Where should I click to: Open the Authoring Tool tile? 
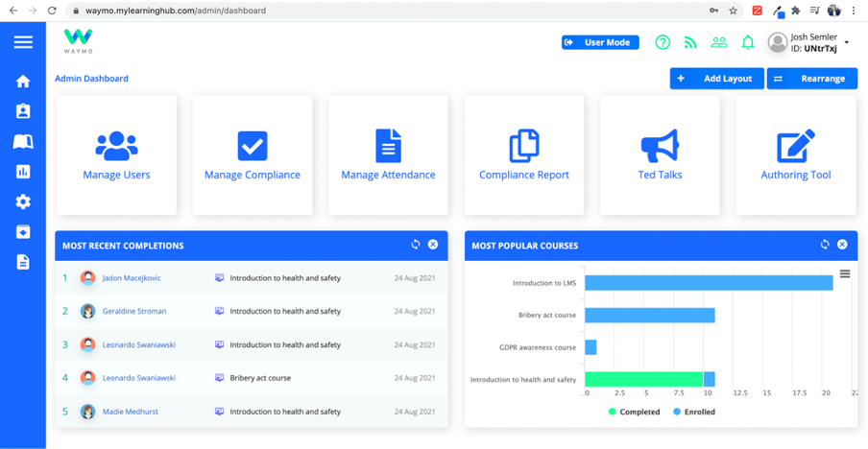coord(796,155)
